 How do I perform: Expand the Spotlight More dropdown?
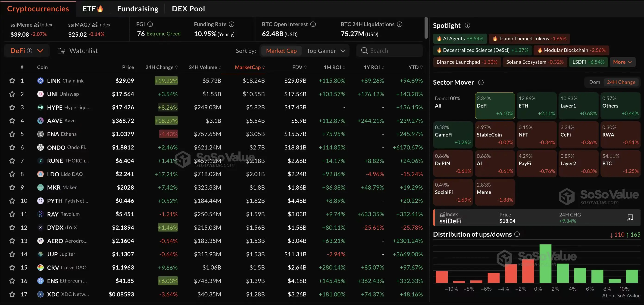(622, 62)
